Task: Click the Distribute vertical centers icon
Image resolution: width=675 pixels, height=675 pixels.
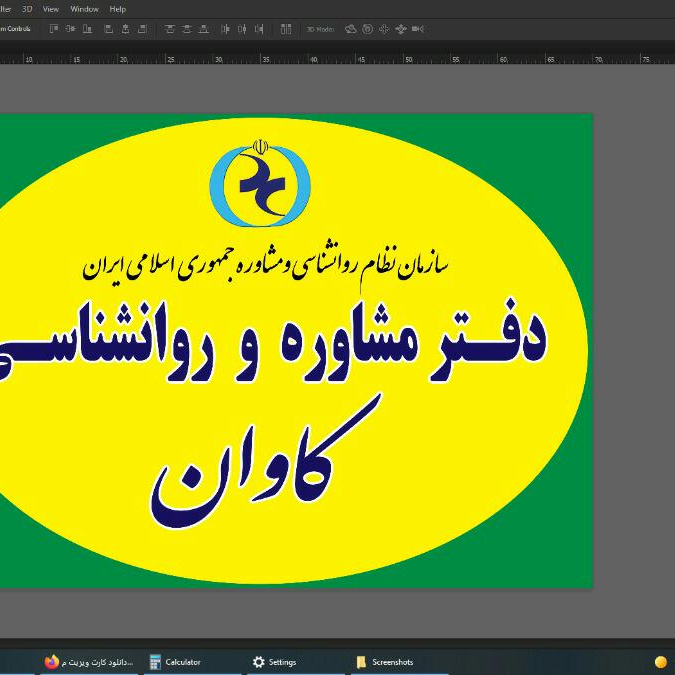Action: 186,29
